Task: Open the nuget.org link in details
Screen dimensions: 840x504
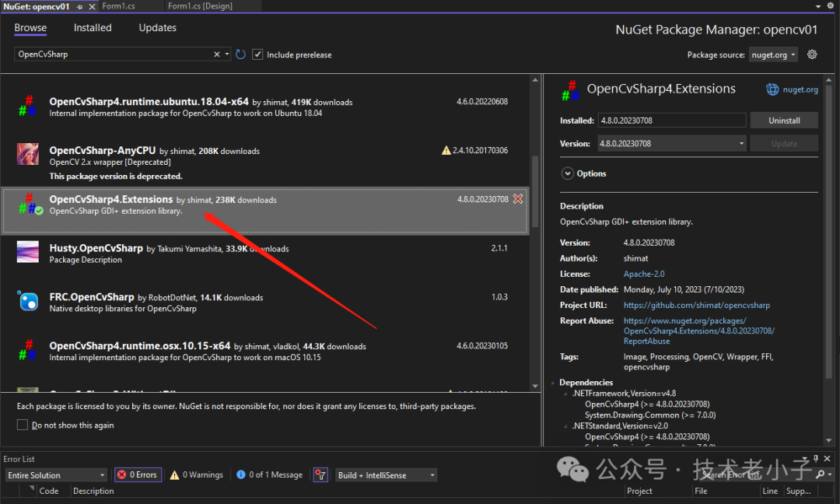Action: point(800,89)
